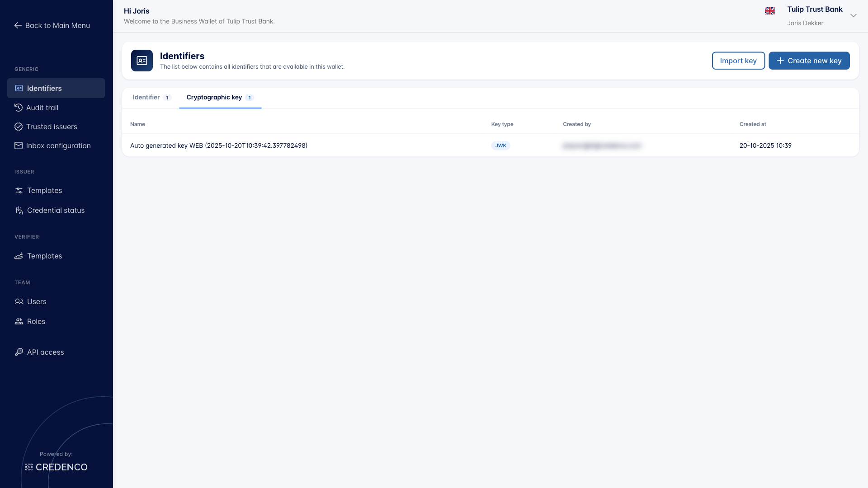Viewport: 868px width, 488px height.
Task: Open Credential status page
Action: (56, 211)
